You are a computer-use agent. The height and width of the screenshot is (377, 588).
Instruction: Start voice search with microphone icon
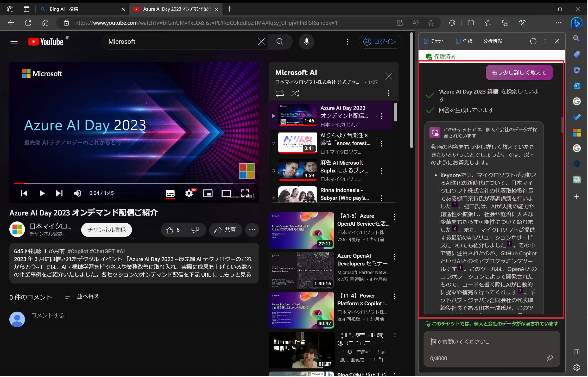point(306,42)
